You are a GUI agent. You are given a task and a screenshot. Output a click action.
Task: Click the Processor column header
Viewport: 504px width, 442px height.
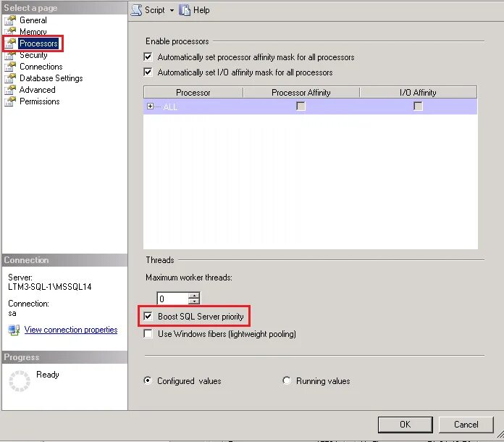point(193,93)
